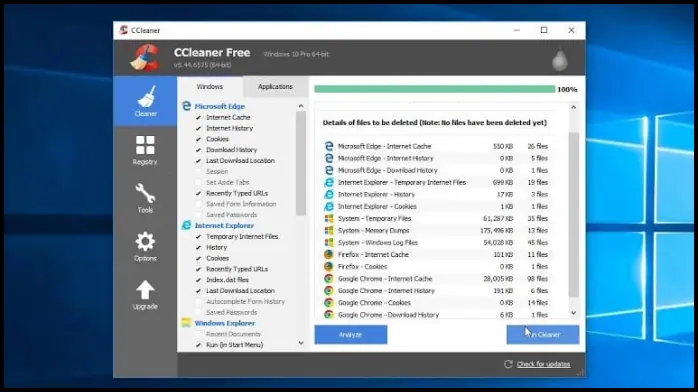The image size is (698, 392).
Task: Open the Cleaner section in sidebar
Action: [x=145, y=101]
